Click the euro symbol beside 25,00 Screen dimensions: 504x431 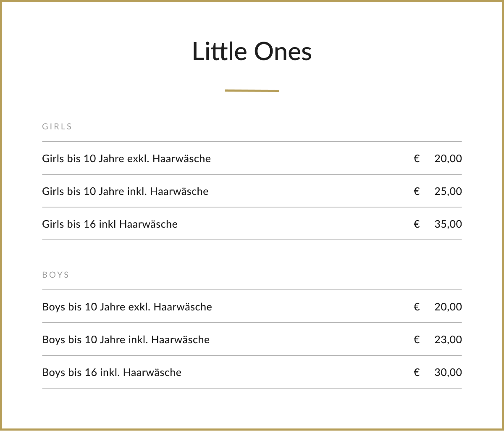pyautogui.click(x=417, y=191)
